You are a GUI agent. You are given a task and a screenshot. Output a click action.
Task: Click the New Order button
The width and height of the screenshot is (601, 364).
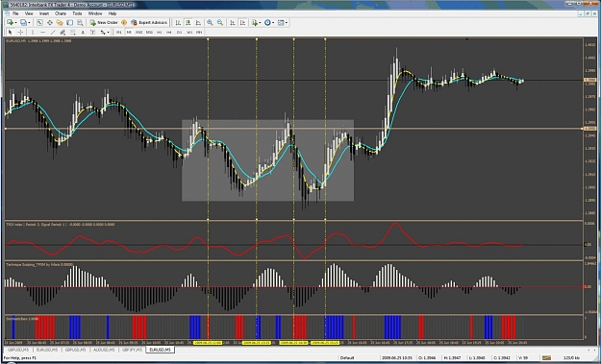pos(104,23)
